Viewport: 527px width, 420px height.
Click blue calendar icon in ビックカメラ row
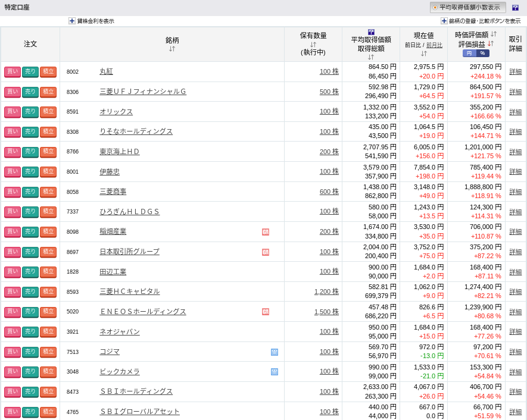[x=275, y=372]
